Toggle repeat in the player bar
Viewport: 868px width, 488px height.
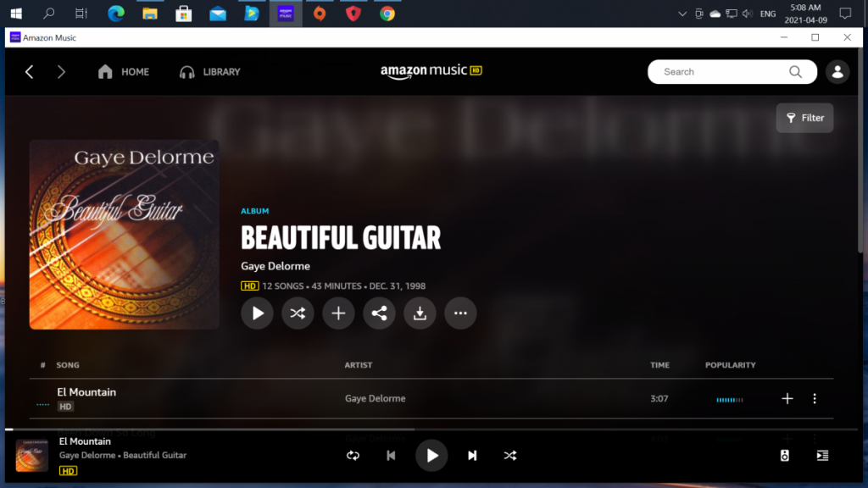click(353, 455)
